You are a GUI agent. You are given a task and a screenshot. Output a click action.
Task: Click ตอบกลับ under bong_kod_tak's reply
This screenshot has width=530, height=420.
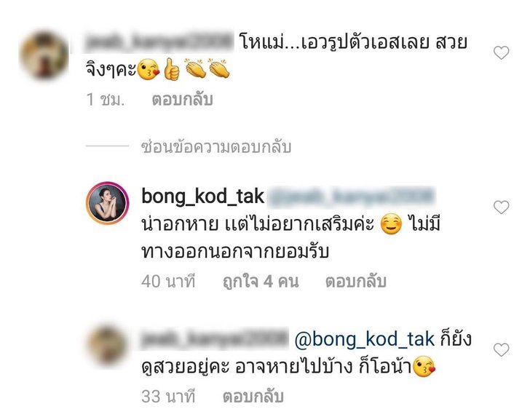click(x=355, y=282)
